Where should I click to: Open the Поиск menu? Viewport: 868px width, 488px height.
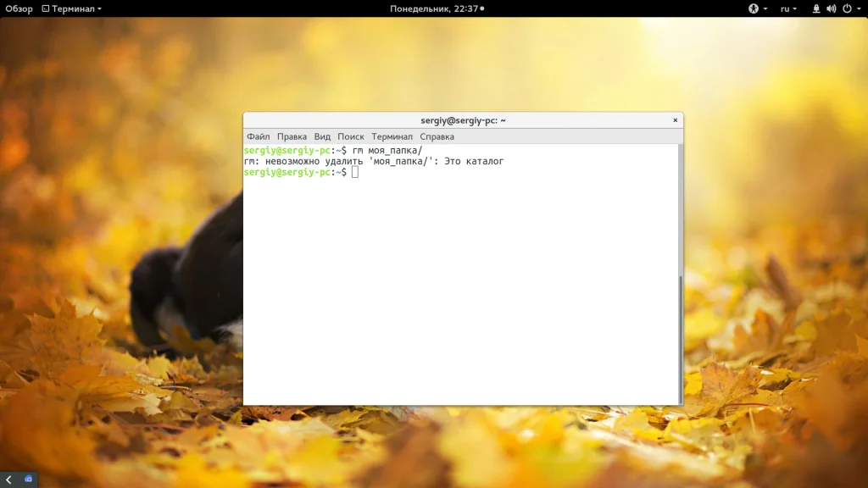pos(350,136)
